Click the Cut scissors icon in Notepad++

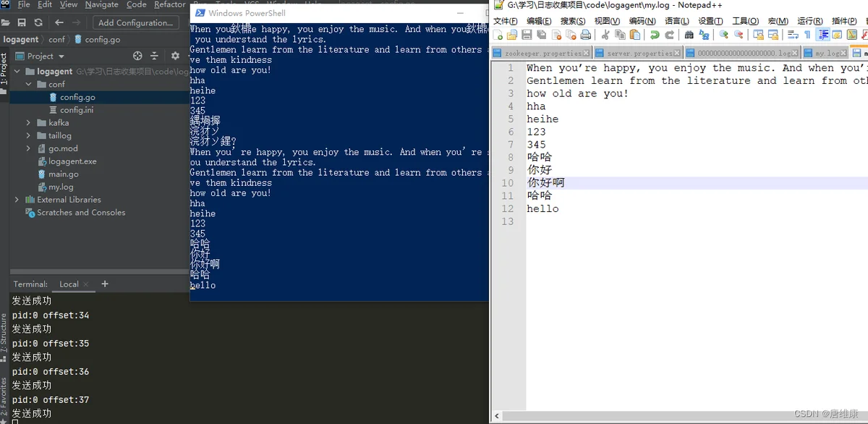pos(605,35)
